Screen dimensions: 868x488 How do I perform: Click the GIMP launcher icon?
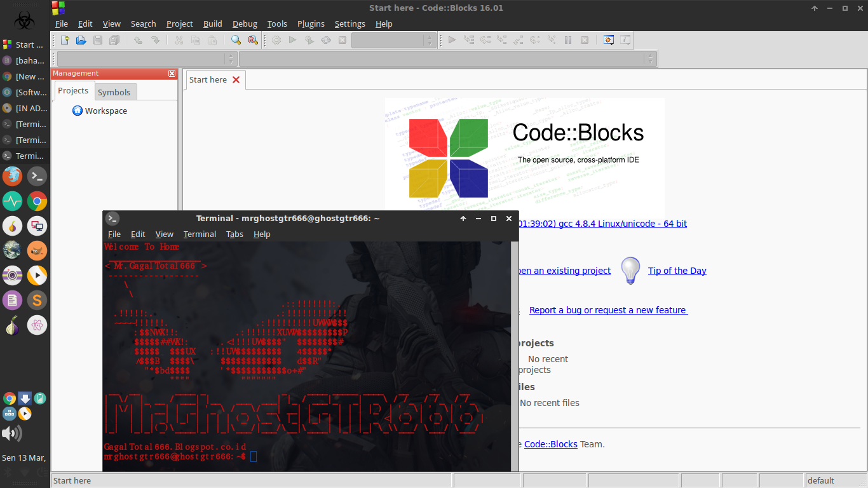(37, 250)
